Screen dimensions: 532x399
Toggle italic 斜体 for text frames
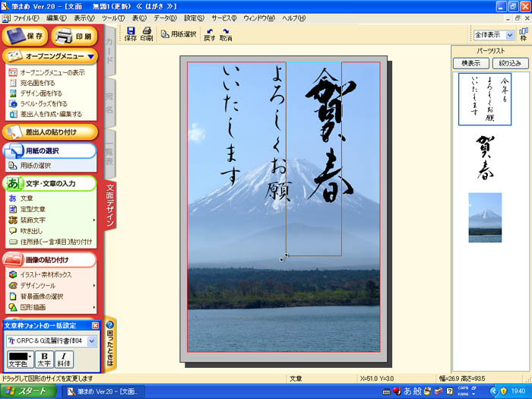click(x=64, y=358)
